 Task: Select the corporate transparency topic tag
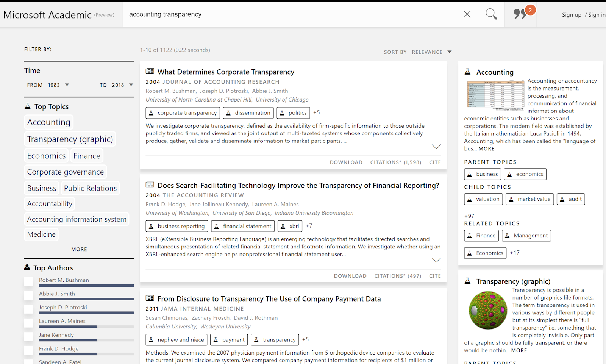(x=183, y=113)
